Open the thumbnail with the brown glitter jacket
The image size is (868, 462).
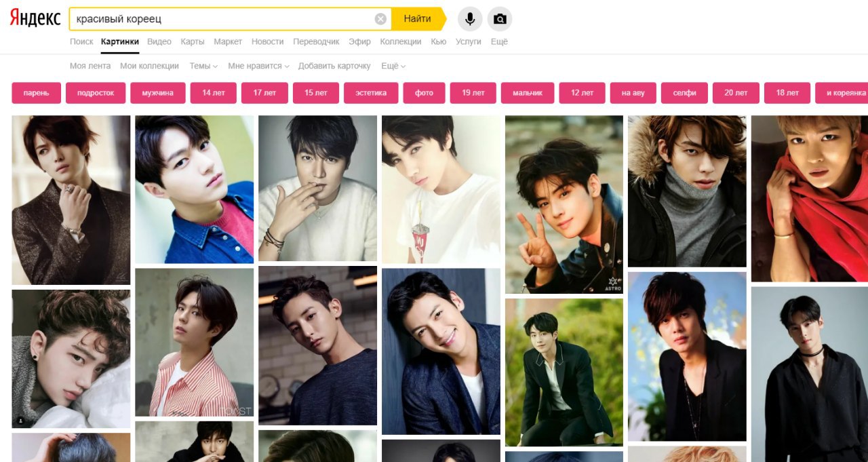pos(71,200)
